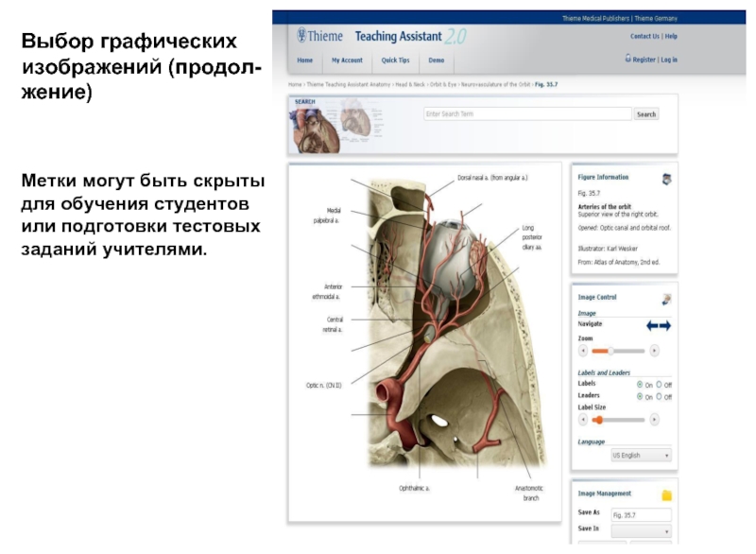Image resolution: width=756 pixels, height=554 pixels.
Task: Click the Dorsal nasal a. label
Action: (x=492, y=178)
